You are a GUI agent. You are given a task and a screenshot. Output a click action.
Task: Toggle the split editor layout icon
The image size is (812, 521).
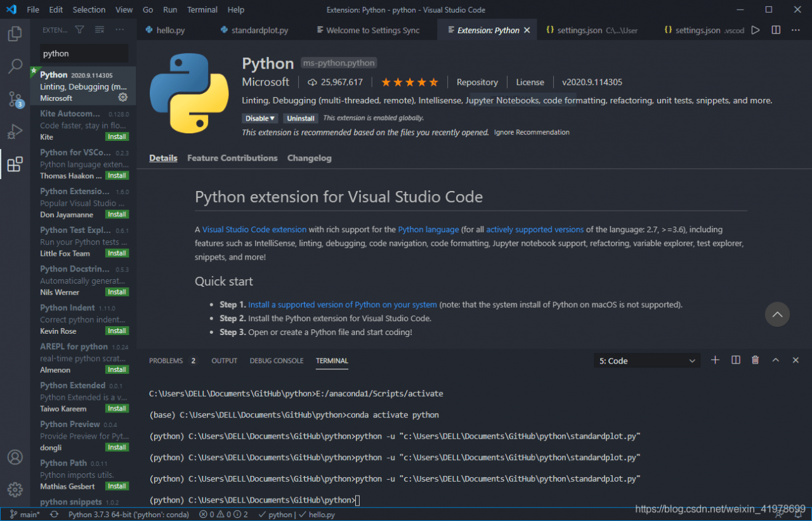[774, 30]
